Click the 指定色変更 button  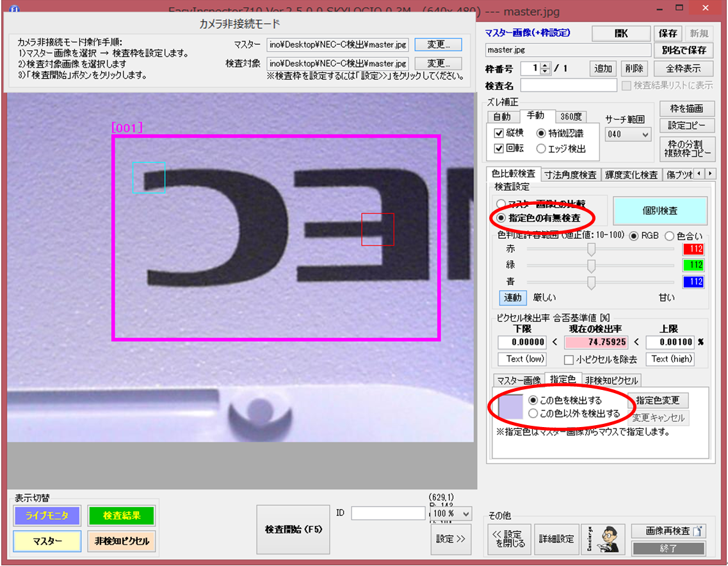[658, 400]
